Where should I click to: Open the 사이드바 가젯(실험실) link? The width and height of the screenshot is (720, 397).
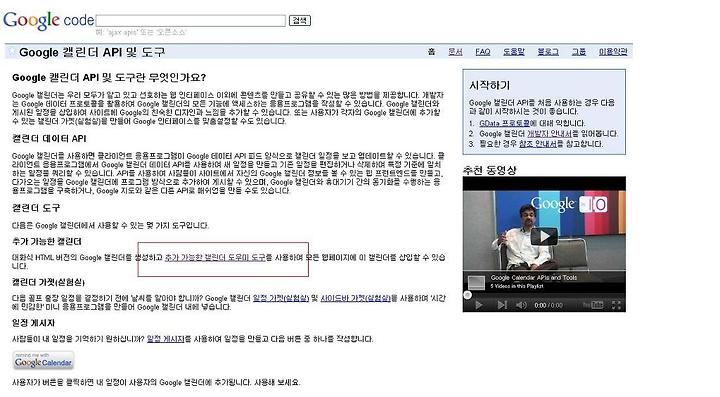click(355, 298)
